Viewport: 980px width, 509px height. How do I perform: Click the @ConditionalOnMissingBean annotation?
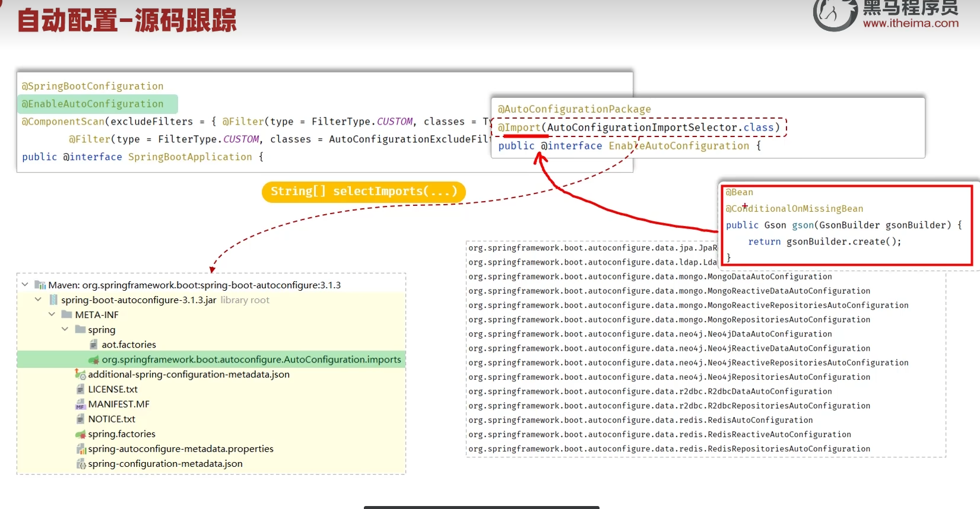coord(794,209)
